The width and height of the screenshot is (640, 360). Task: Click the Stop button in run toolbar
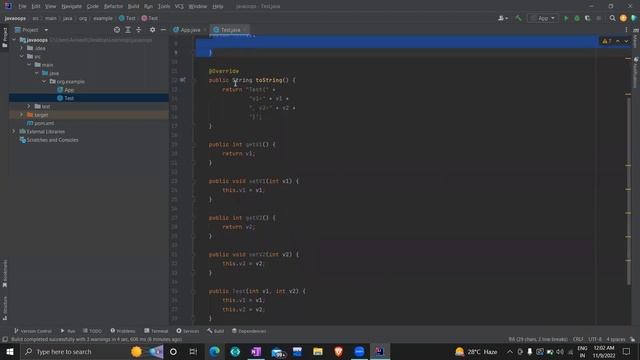(x=599, y=18)
